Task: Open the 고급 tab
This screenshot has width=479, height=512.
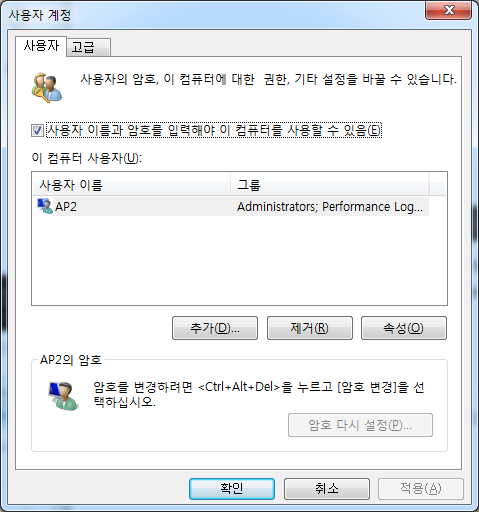Action: coord(88,47)
